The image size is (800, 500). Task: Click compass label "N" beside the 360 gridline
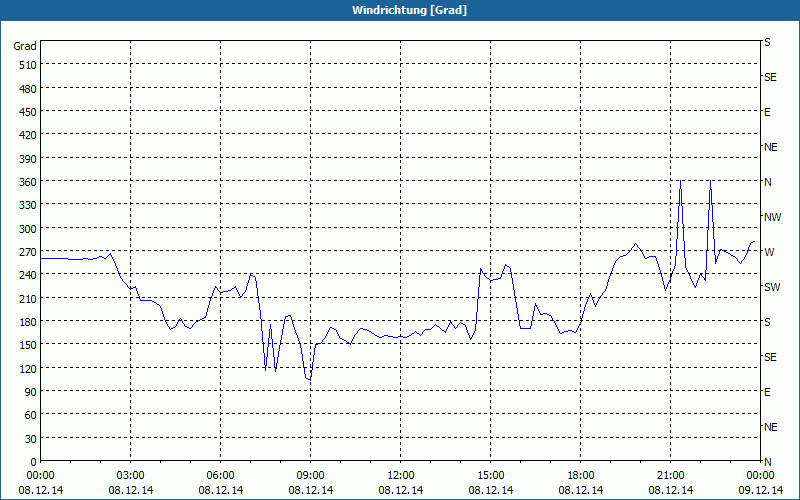[767, 182]
